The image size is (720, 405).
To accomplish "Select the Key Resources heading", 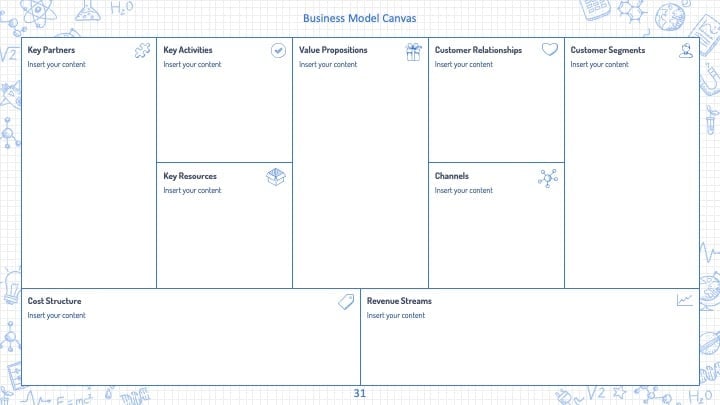I will [x=190, y=176].
